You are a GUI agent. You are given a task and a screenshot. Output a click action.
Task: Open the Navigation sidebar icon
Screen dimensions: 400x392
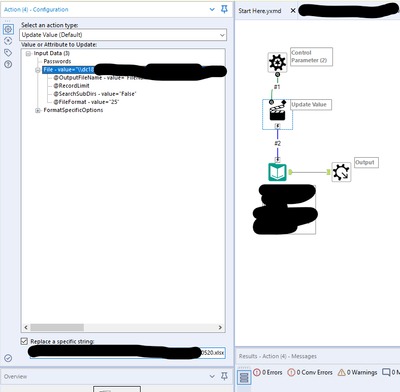(8, 41)
